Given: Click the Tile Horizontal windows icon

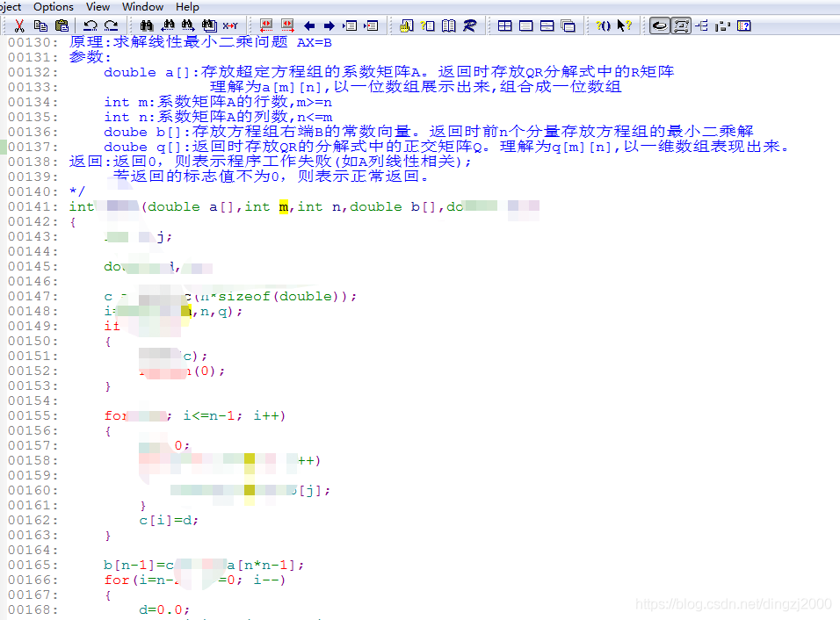Looking at the screenshot, I should coord(547,25).
